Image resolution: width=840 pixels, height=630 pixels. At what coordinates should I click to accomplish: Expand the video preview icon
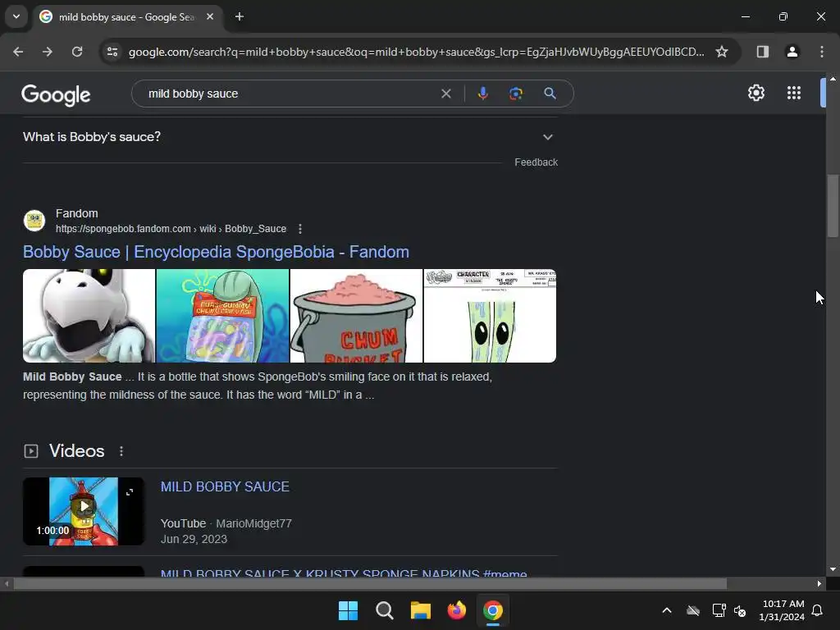point(130,492)
